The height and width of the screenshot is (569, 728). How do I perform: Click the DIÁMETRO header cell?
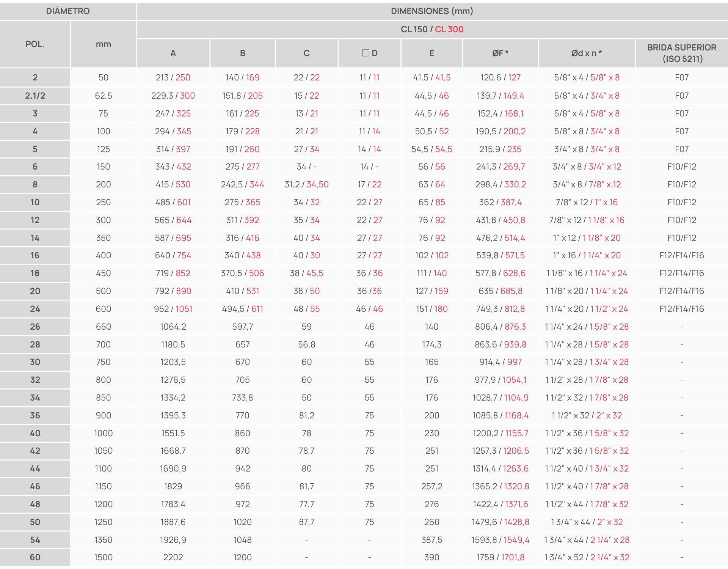coord(68,11)
